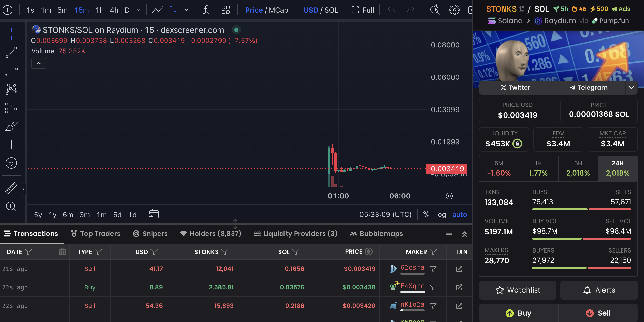Screen dimensions: 644x322
Task: Select the text annotation tool
Action: pyautogui.click(x=11, y=145)
